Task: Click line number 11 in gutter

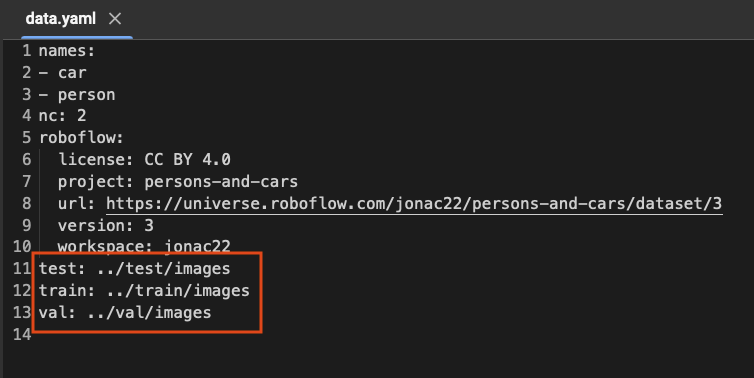Action: [x=22, y=268]
